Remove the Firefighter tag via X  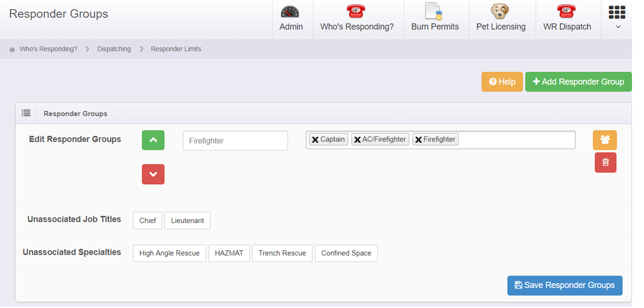418,140
